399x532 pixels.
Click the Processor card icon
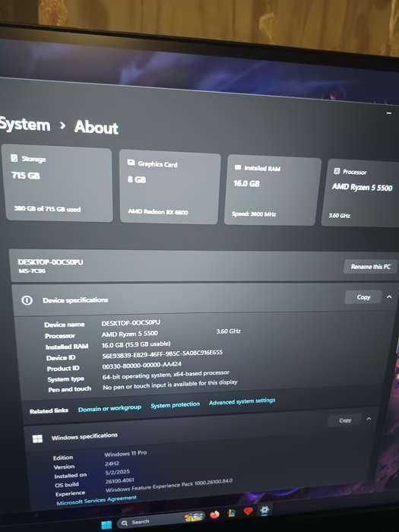click(x=337, y=171)
